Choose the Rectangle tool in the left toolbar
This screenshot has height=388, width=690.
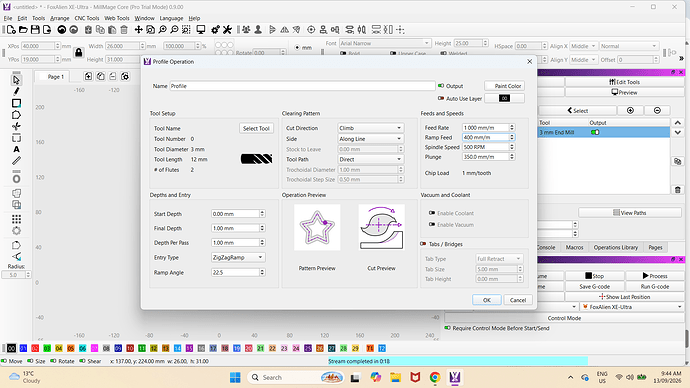16,103
